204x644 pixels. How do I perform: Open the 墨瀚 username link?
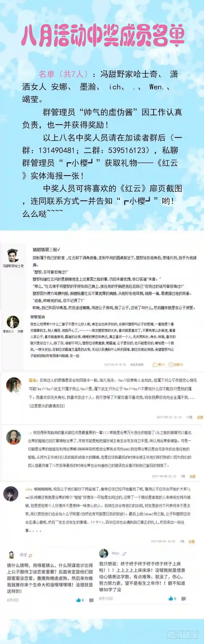(32, 380)
